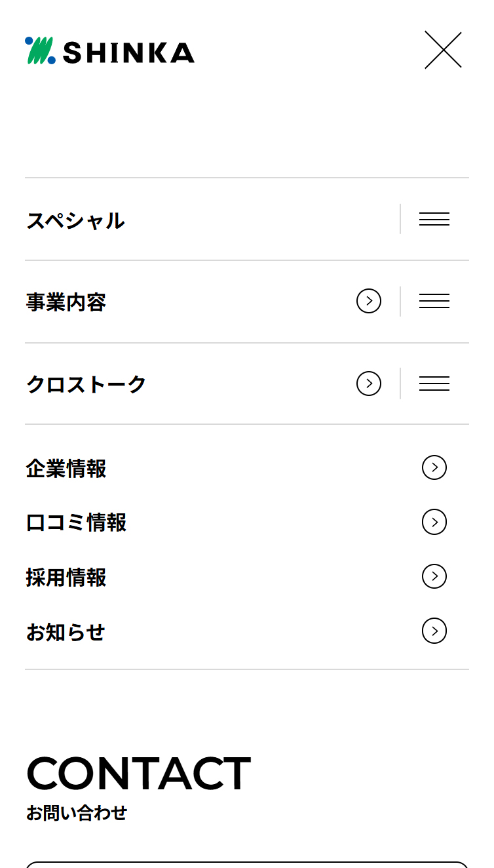This screenshot has height=868, width=494.
Task: Click the SHINKA logo
Action: (x=109, y=51)
